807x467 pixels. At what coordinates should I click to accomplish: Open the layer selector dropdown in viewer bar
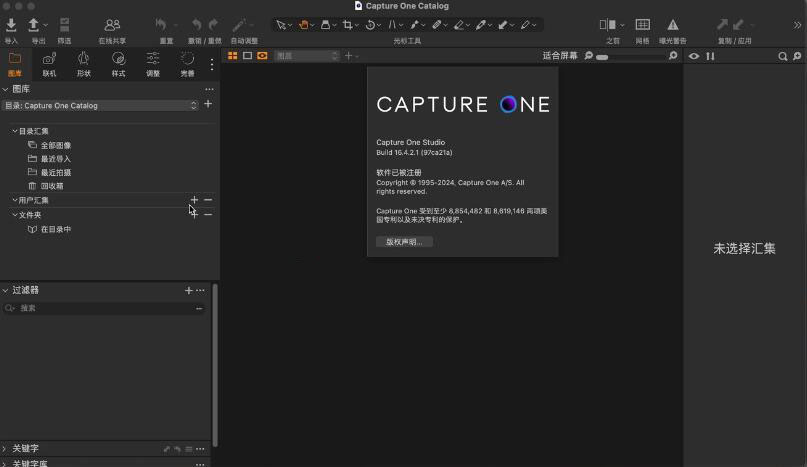[x=307, y=56]
